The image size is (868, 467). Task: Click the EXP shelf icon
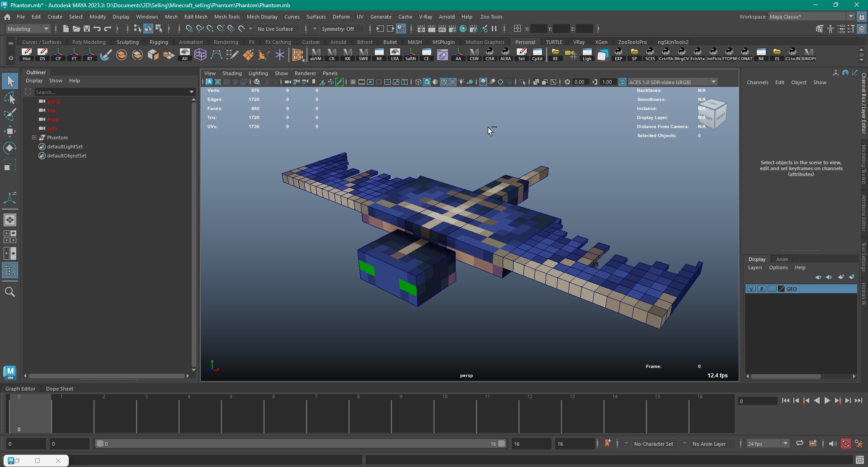point(618,54)
